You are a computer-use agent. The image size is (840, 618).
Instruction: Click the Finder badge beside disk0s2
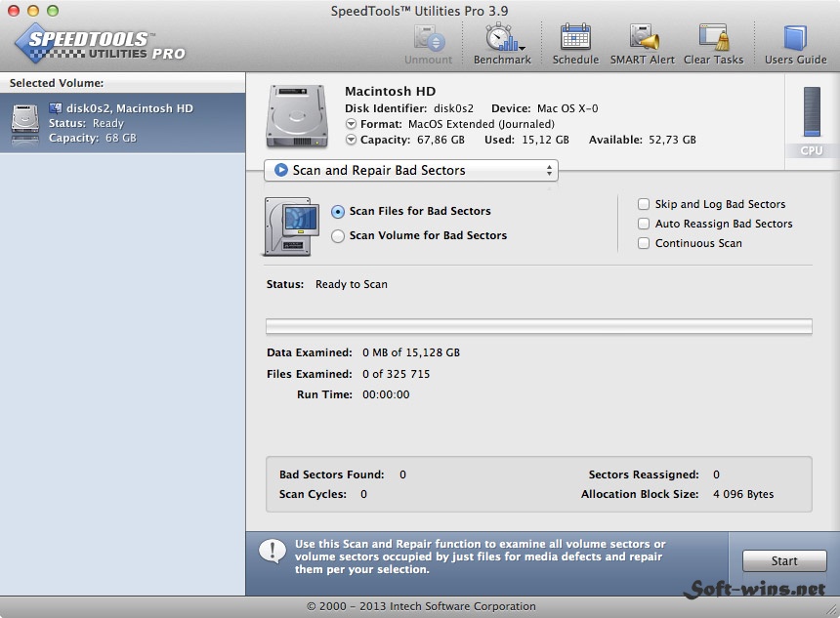tap(55, 108)
